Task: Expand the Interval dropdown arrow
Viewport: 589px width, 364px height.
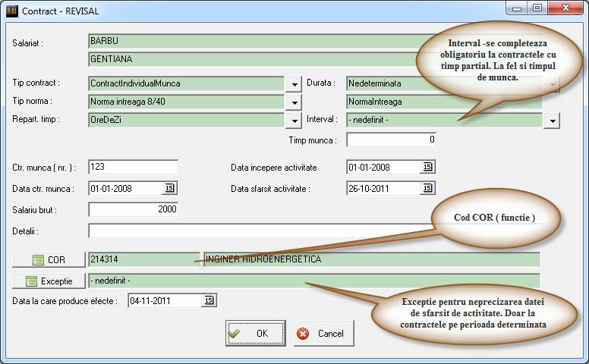Action: [x=552, y=121]
